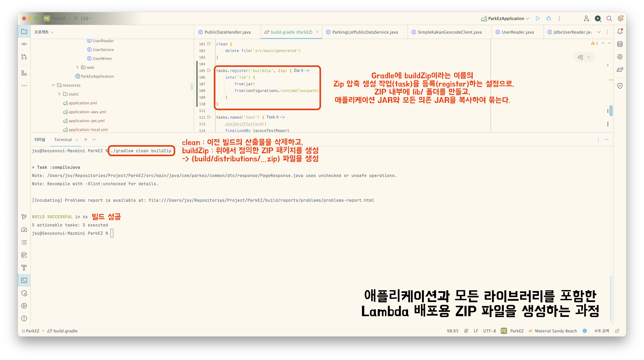The image size is (644, 360).
Task: Switch to the PublicDataHandler.java tab
Action: coord(227,32)
